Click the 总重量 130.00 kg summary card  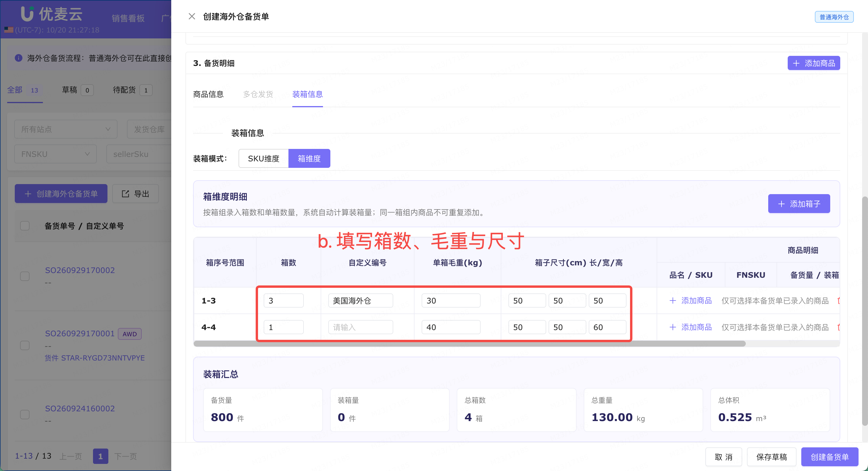pos(643,410)
